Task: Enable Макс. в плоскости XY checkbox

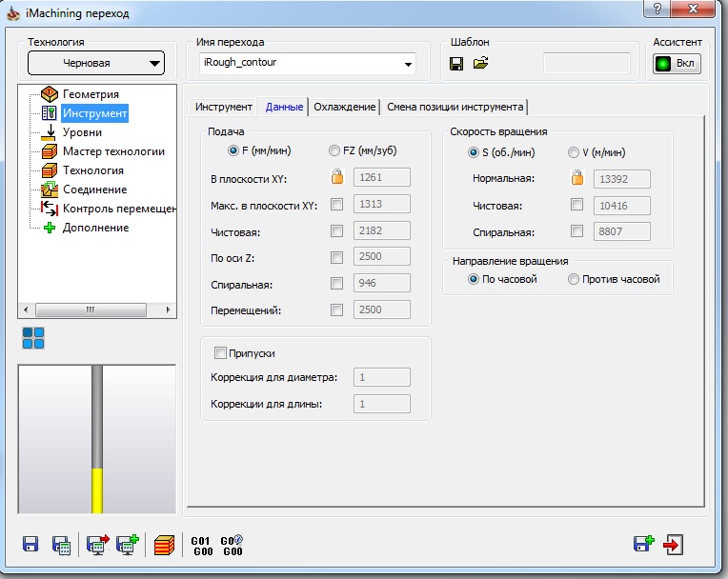Action: (x=337, y=204)
